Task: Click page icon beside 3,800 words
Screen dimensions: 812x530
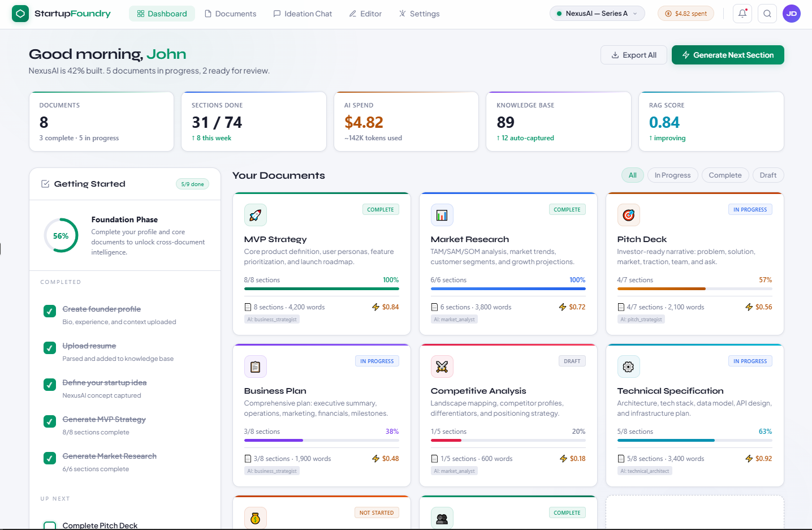Action: click(x=434, y=307)
